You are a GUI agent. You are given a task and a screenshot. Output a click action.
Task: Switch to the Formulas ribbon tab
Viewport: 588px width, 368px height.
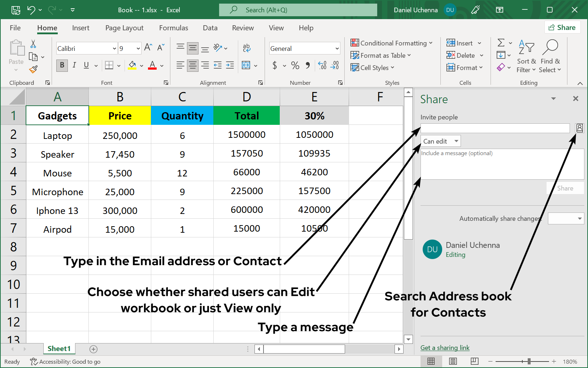click(x=174, y=28)
